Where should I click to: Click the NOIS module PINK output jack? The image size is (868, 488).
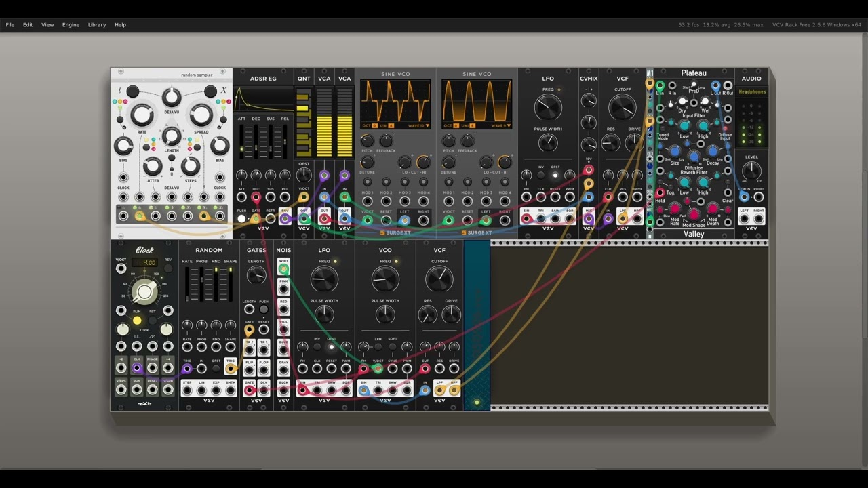pyautogui.click(x=283, y=289)
